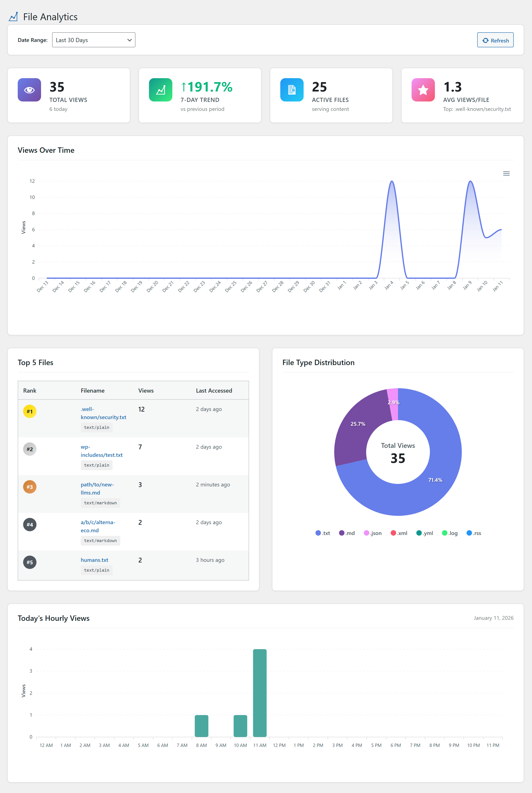Click the pink star Avg Views icon
532x793 pixels.
tap(423, 90)
